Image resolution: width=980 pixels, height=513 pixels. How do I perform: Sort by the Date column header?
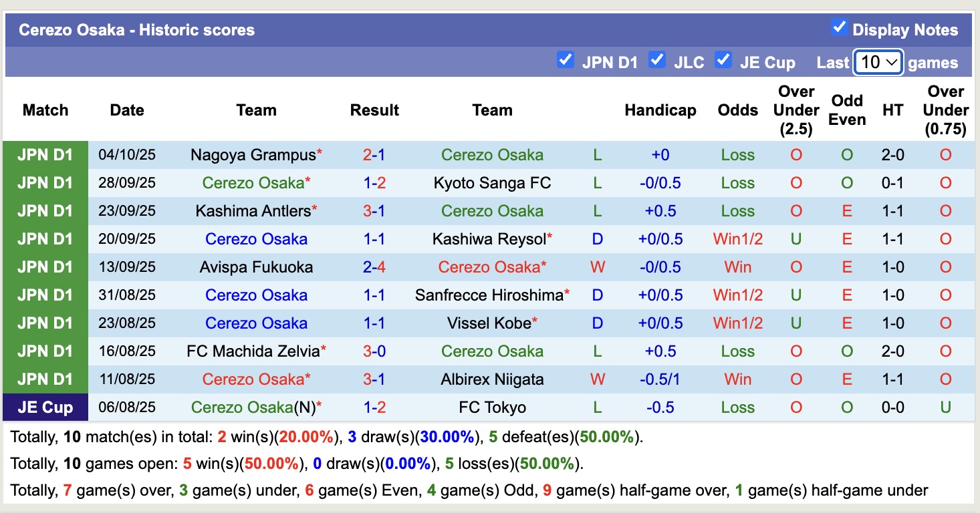(127, 110)
